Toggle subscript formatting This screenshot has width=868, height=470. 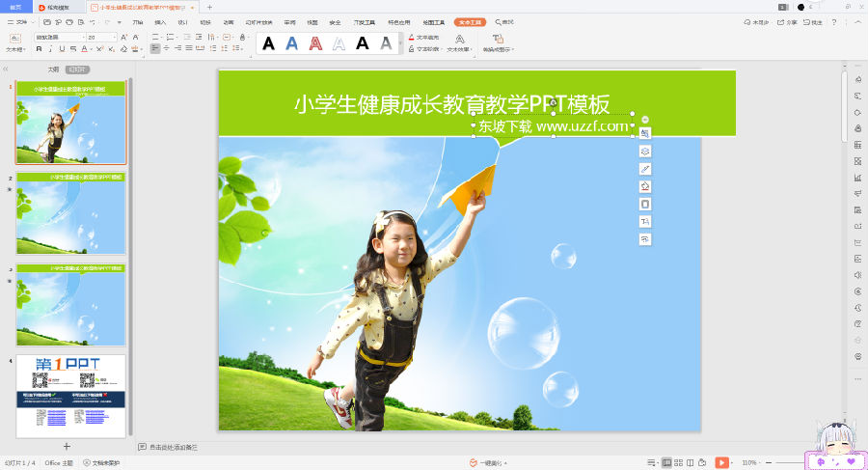(111, 49)
